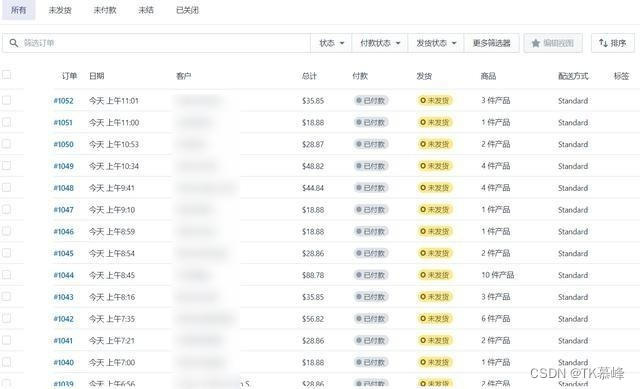Click the 排序 sort button

pyautogui.click(x=613, y=43)
